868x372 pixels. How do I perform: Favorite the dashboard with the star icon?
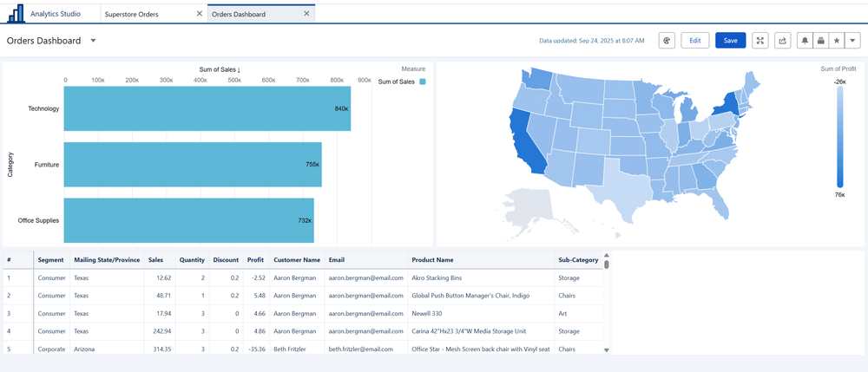click(x=837, y=41)
